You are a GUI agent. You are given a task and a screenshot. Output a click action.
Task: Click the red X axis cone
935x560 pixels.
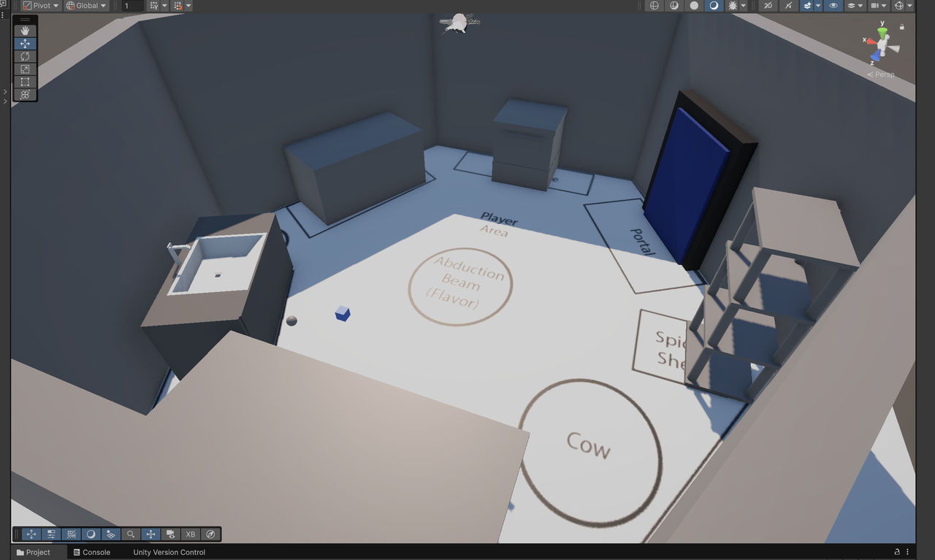pos(871,42)
